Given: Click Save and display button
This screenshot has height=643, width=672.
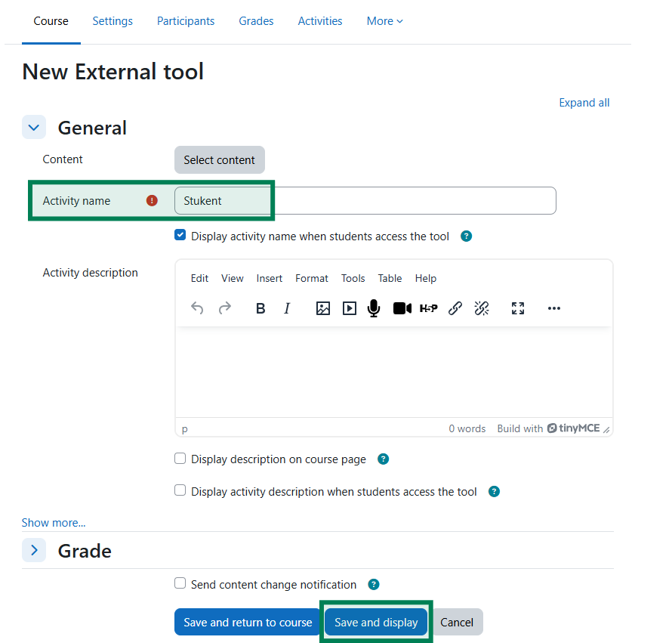Looking at the screenshot, I should (x=376, y=622).
